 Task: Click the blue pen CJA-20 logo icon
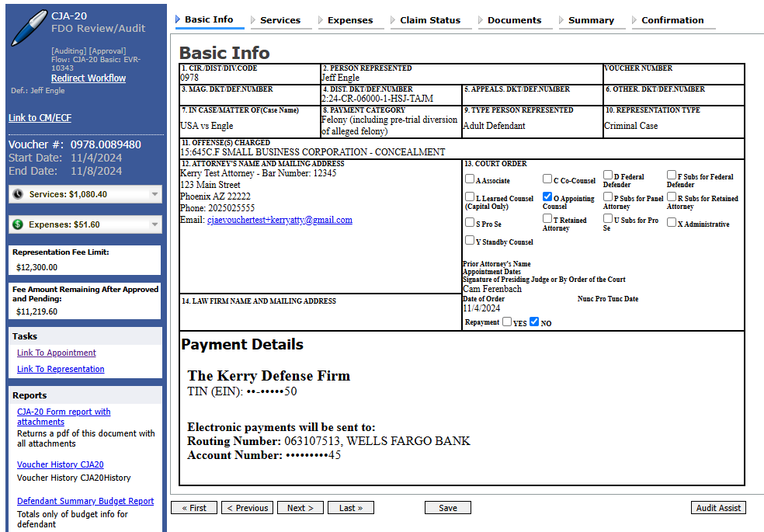29,29
